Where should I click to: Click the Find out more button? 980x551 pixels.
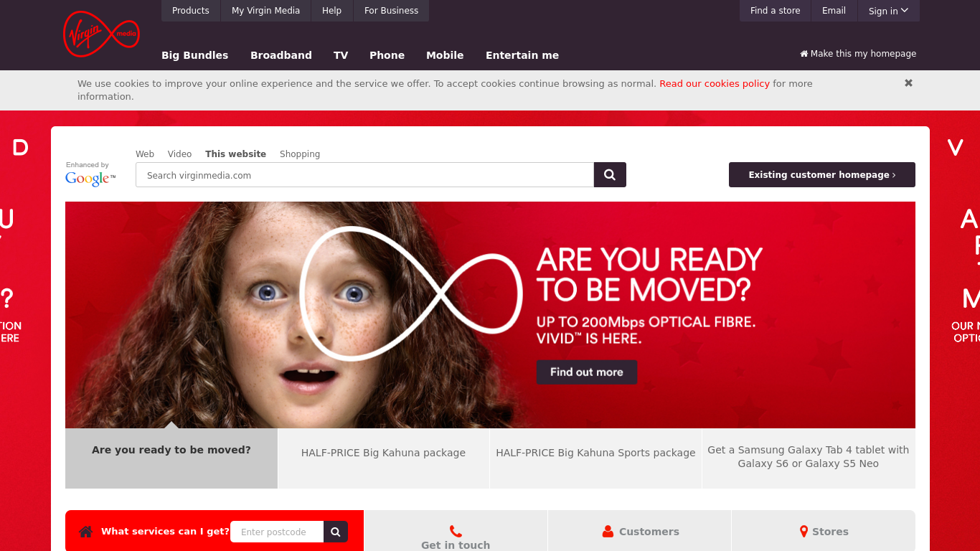click(587, 372)
